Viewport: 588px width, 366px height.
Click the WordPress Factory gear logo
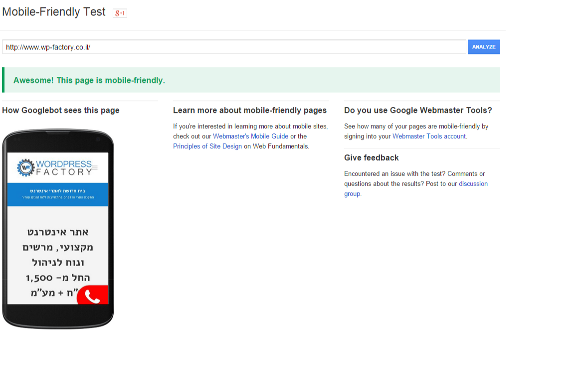click(x=25, y=167)
